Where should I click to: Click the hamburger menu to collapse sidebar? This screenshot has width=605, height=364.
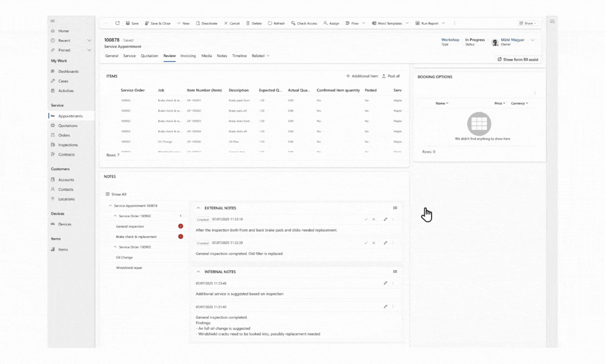pos(53,21)
